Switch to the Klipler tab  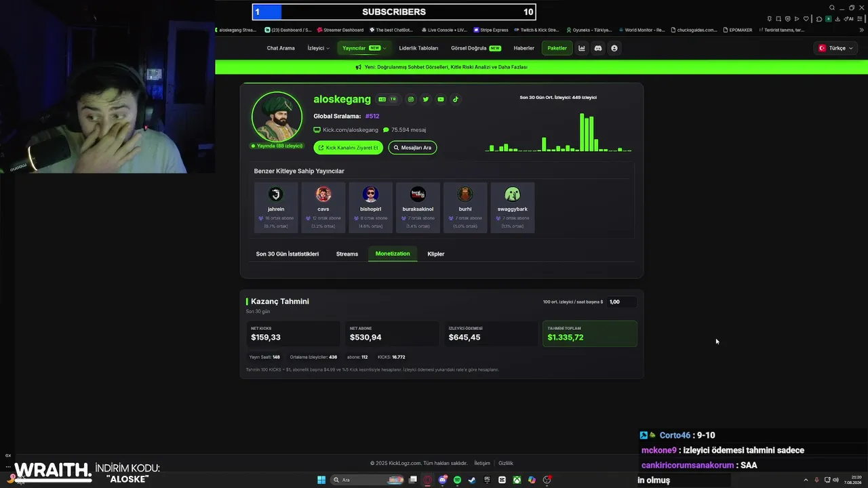(x=436, y=254)
